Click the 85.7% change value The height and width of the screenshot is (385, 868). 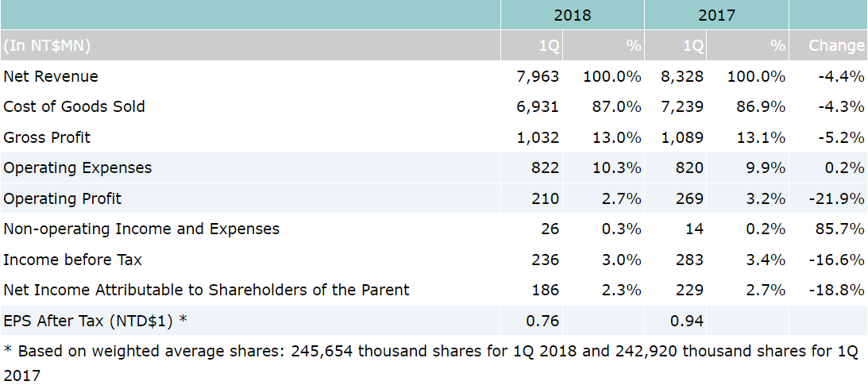(839, 229)
